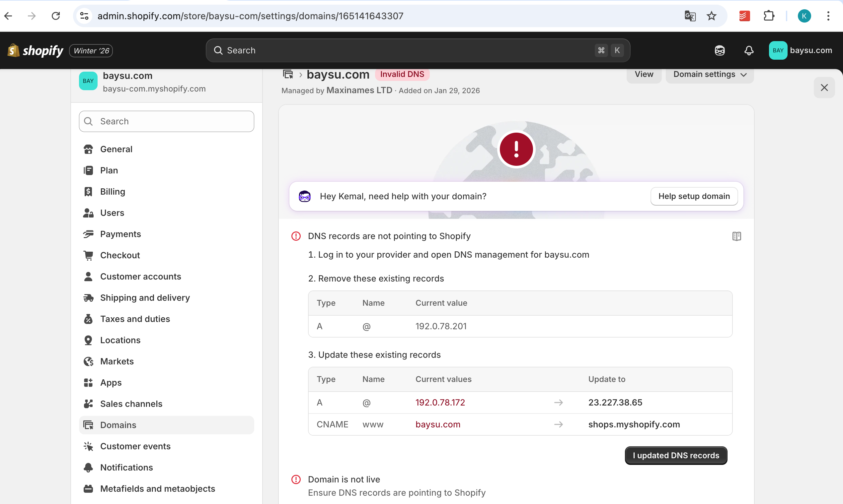
Task: Click the Help setup domain button
Action: [x=694, y=196]
